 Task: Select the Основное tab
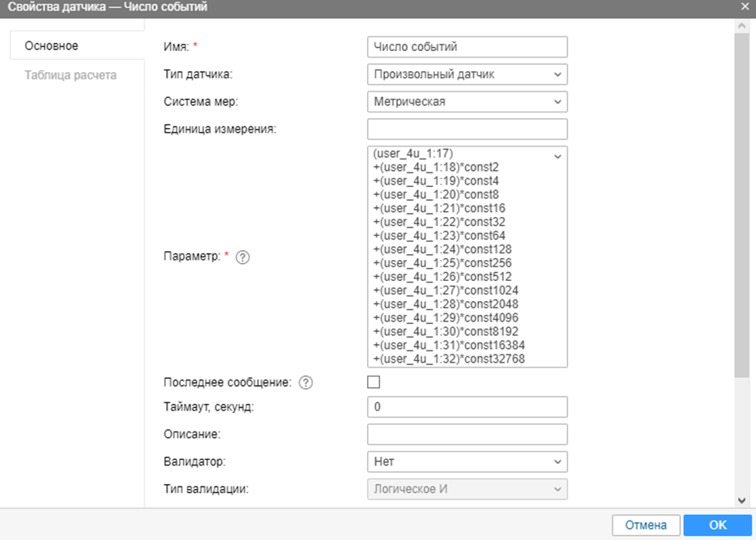coord(52,46)
